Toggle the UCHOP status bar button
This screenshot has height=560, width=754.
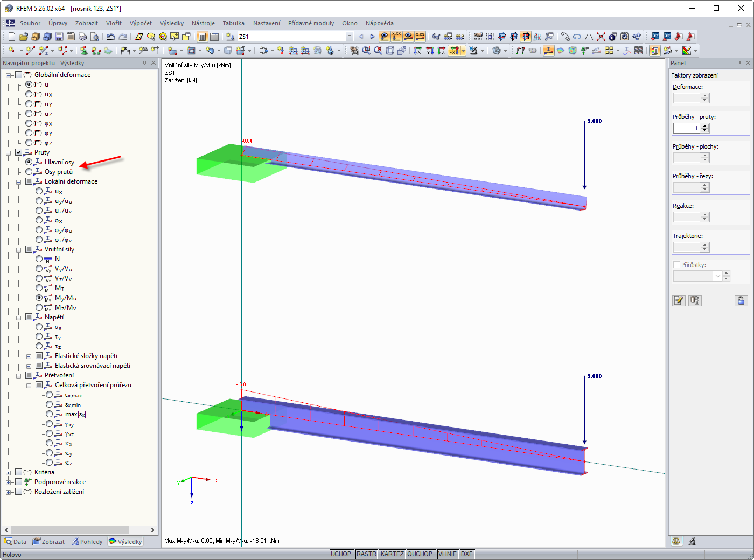coord(341,554)
